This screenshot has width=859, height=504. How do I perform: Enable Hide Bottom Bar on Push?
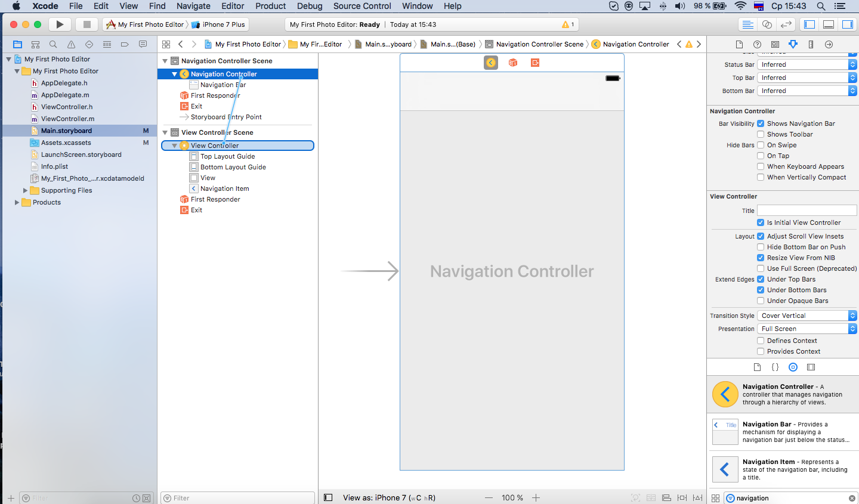click(761, 247)
